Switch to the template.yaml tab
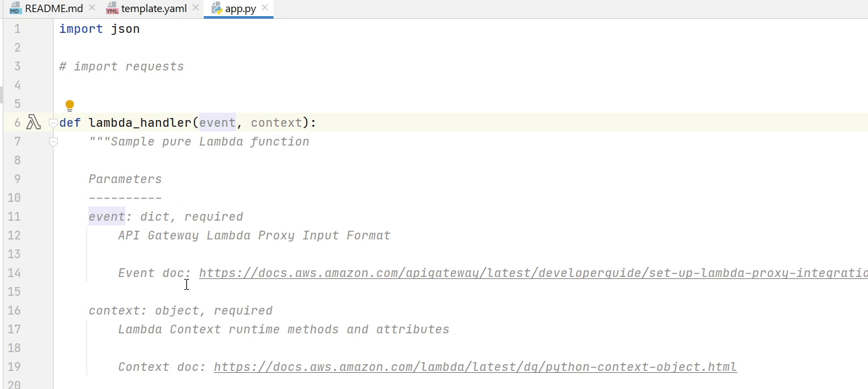868x389 pixels. [153, 9]
